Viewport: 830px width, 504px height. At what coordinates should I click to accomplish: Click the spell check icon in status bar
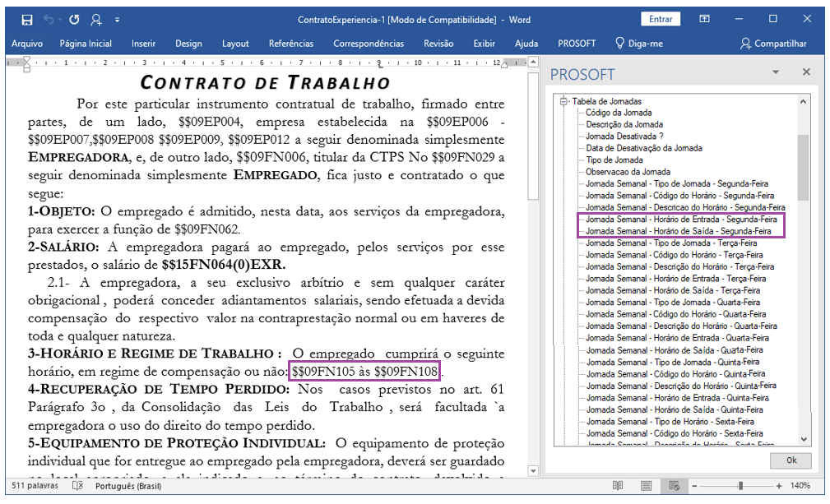pyautogui.click(x=77, y=485)
